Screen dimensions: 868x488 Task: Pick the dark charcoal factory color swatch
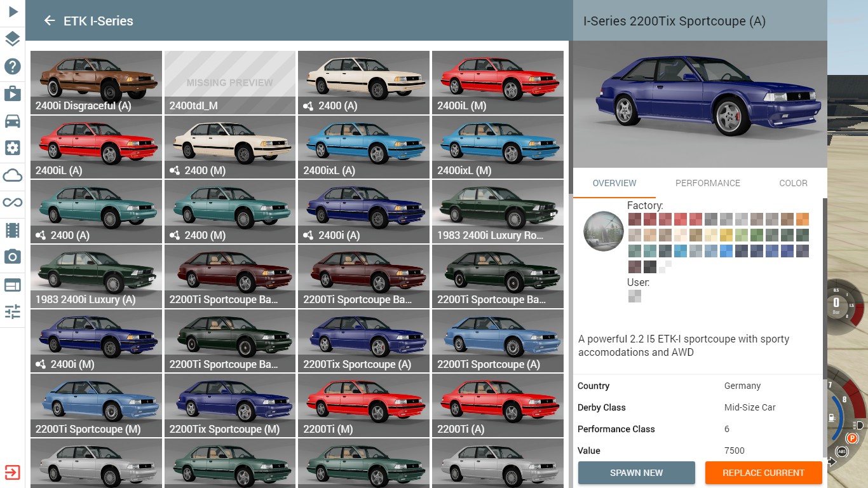pos(650,267)
